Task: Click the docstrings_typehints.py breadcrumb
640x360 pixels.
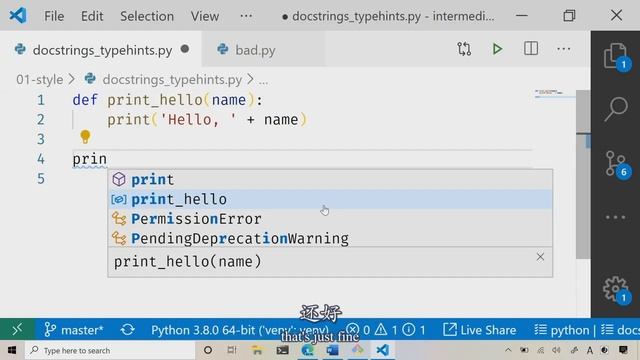Action: pos(172,79)
